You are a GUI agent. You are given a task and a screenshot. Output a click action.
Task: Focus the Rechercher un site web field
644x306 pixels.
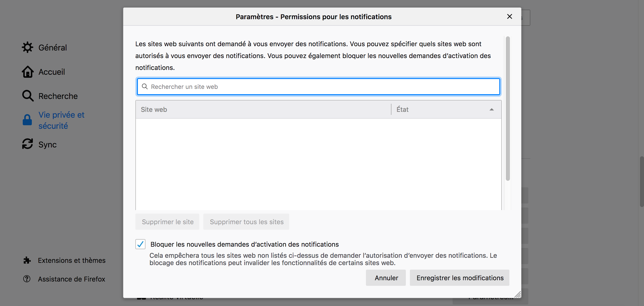point(318,87)
